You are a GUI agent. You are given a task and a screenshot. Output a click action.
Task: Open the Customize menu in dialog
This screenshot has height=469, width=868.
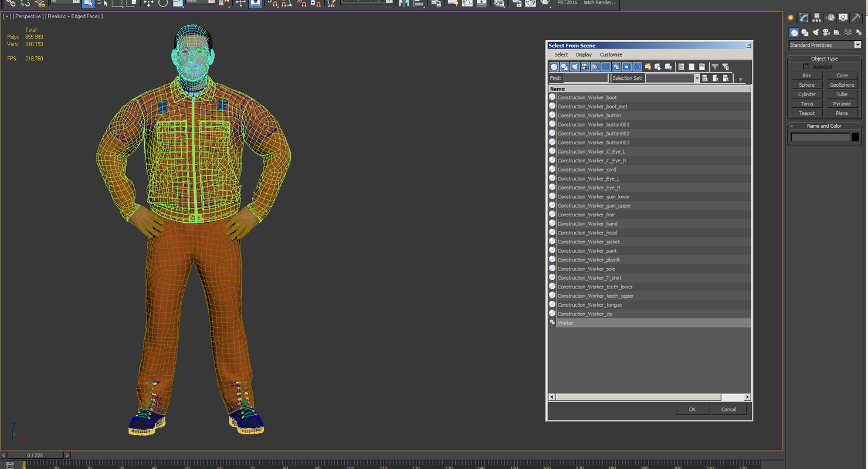click(x=611, y=55)
